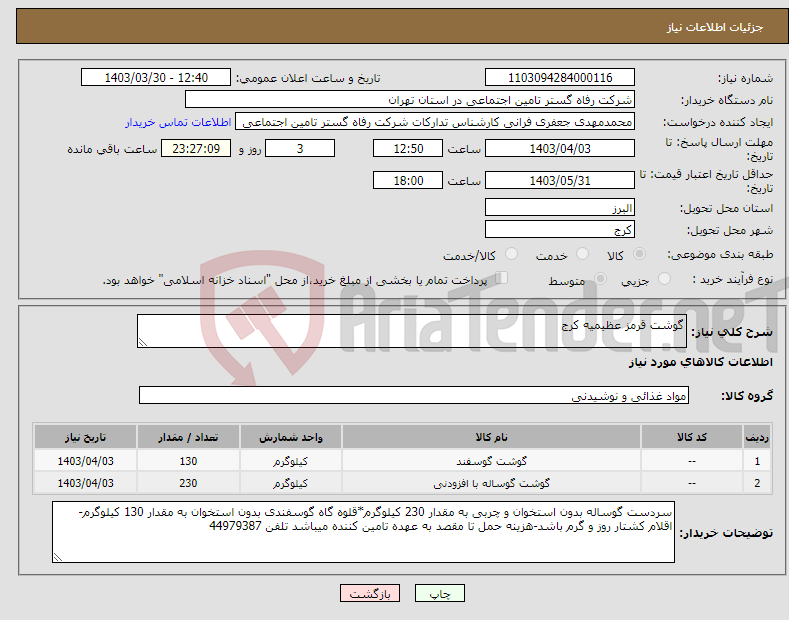The height and width of the screenshot is (620, 789).
Task: Click the ردیف column header
Action: [757, 437]
